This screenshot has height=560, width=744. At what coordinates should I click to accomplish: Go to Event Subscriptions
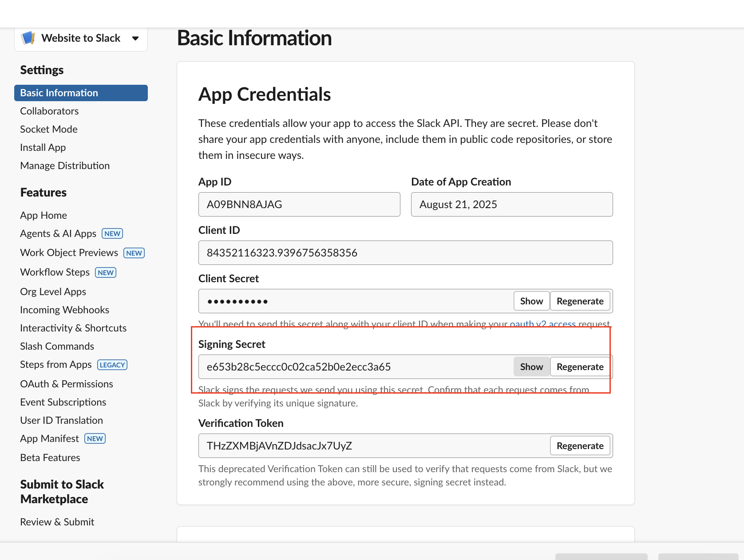tap(63, 402)
